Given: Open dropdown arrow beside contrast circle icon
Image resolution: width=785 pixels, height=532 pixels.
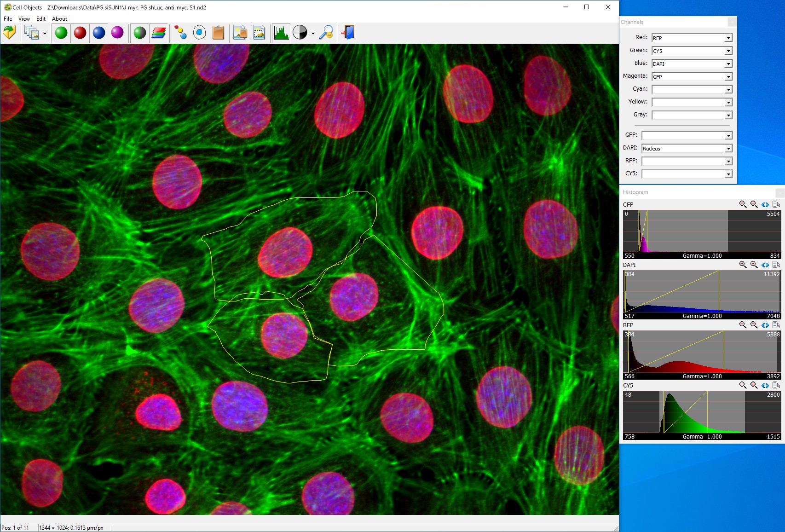Looking at the screenshot, I should click(x=313, y=33).
